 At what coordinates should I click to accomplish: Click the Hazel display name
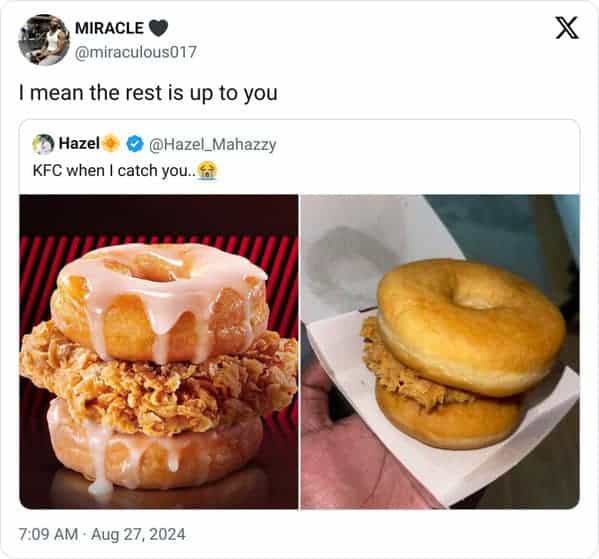click(79, 144)
